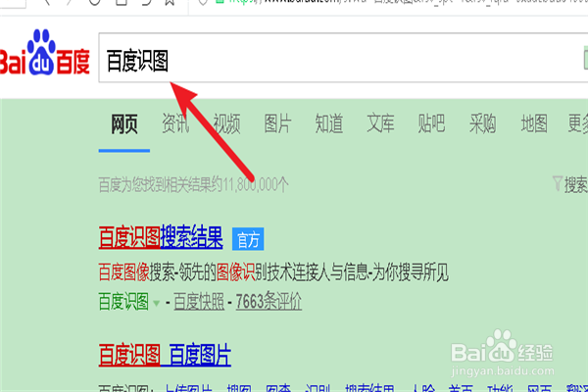Switch to the 图片 tab
The image size is (588, 392).
(278, 123)
